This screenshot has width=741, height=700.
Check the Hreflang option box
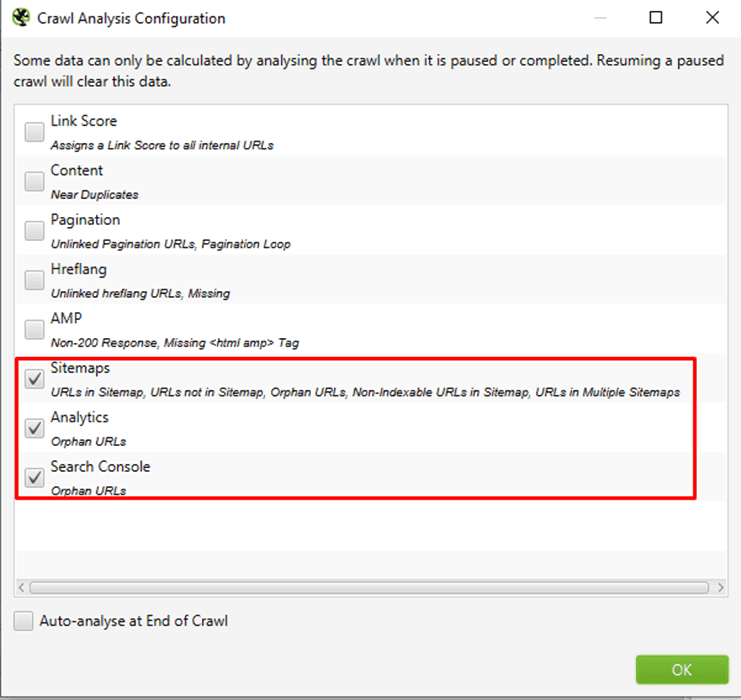(x=34, y=280)
